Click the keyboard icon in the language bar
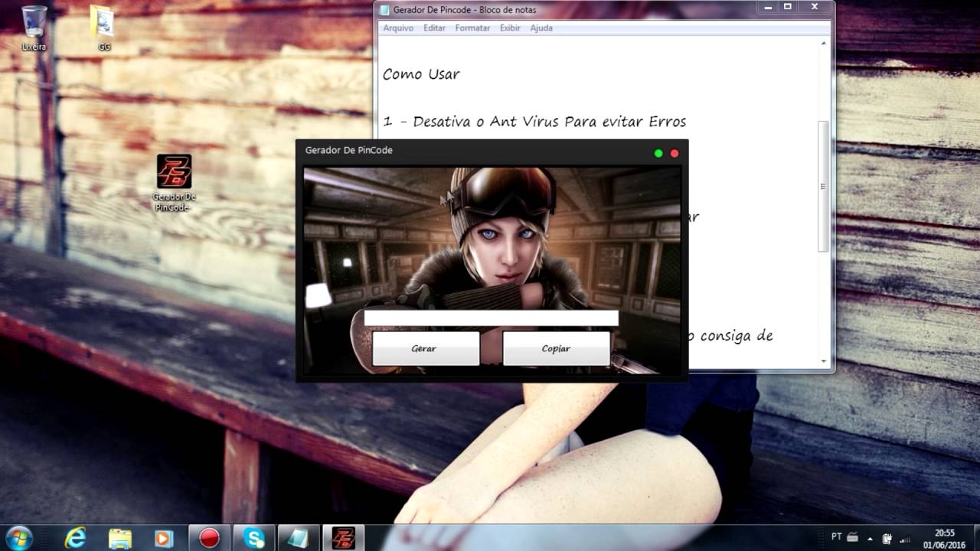The width and height of the screenshot is (980, 551). pos(852,537)
